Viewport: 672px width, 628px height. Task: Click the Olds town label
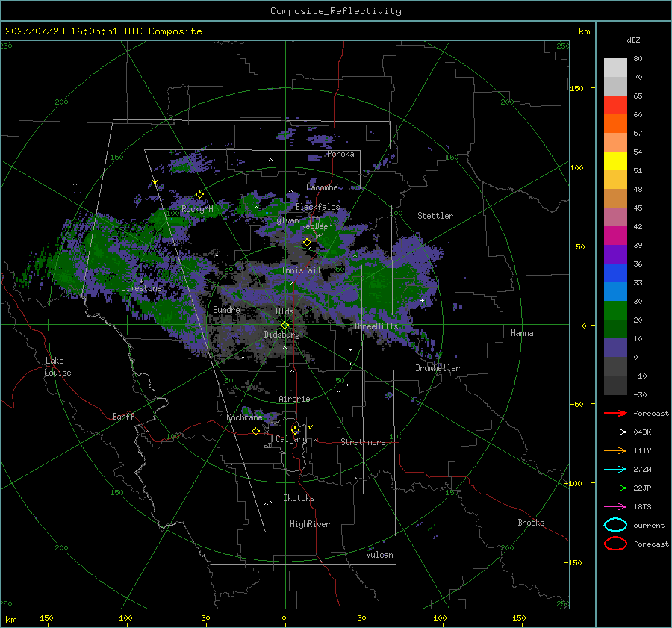(x=284, y=311)
